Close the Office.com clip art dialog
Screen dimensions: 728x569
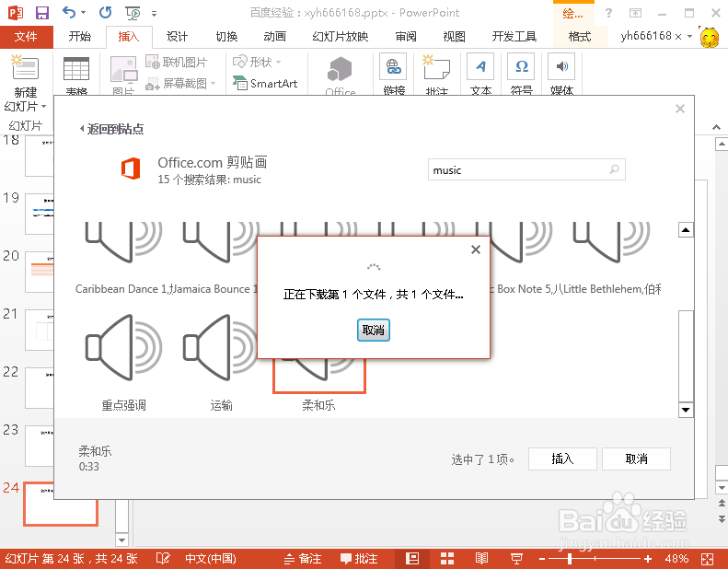pos(680,109)
